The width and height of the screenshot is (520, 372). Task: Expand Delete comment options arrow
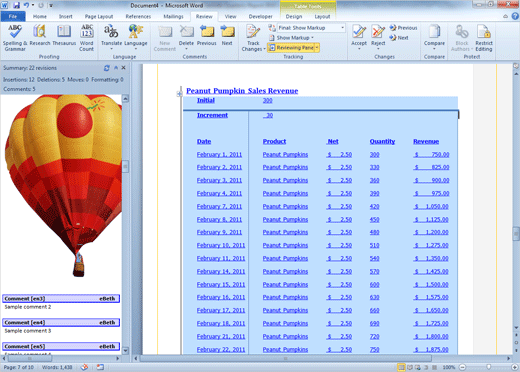coord(186,49)
